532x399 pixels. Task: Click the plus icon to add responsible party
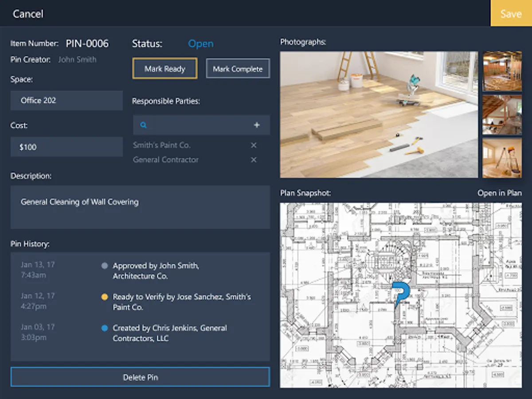coord(257,125)
